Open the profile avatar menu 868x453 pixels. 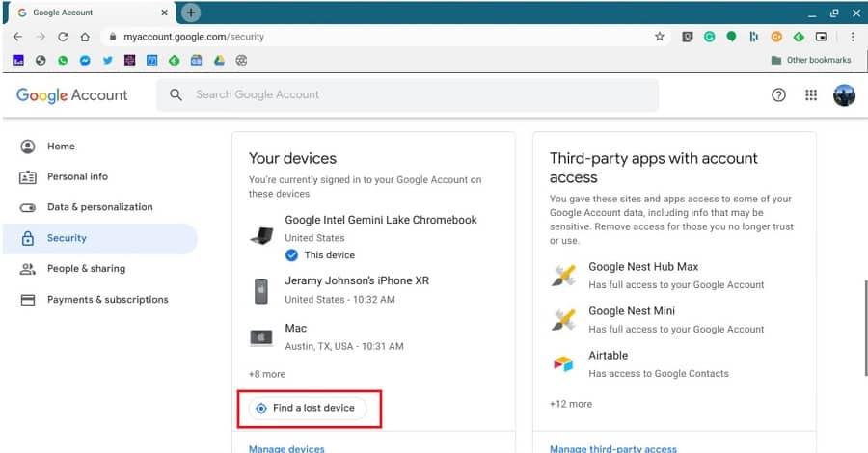(844, 95)
